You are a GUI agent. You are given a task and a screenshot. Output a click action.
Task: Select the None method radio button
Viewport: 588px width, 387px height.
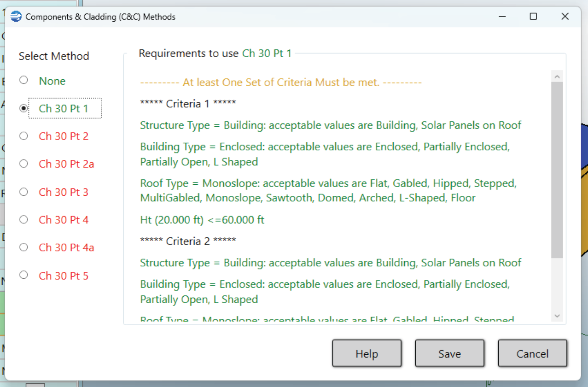click(23, 81)
